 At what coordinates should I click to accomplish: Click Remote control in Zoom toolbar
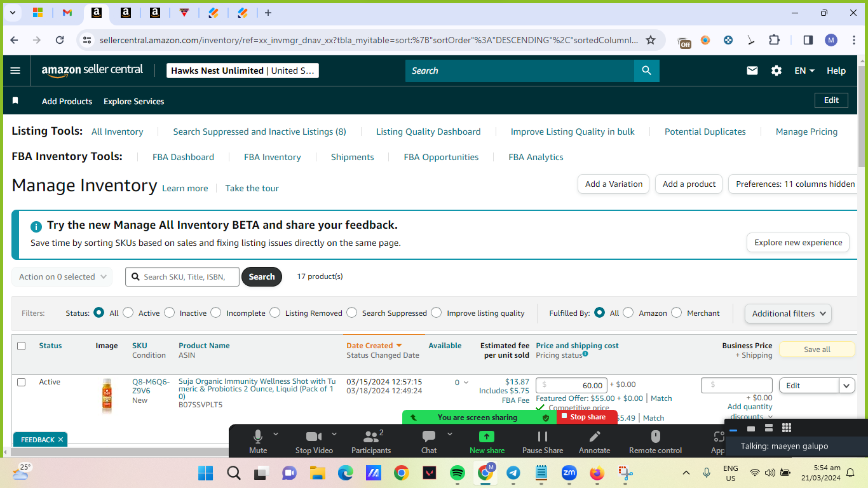pos(655,442)
